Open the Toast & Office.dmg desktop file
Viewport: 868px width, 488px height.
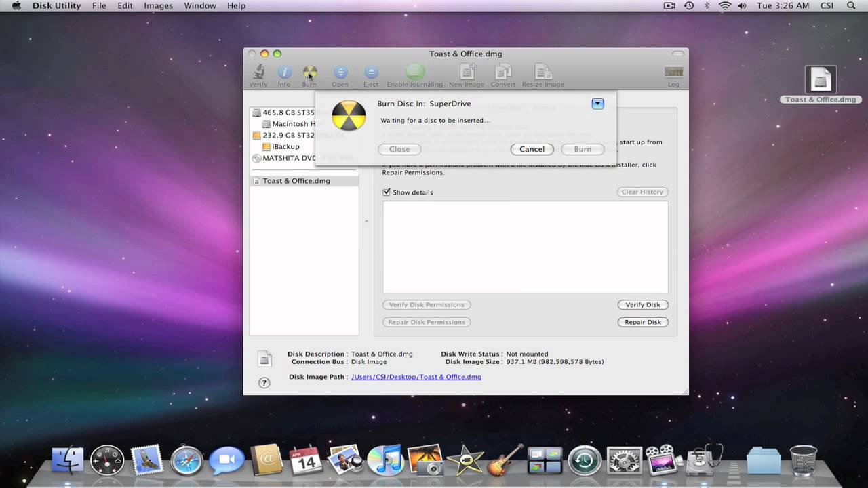821,85
